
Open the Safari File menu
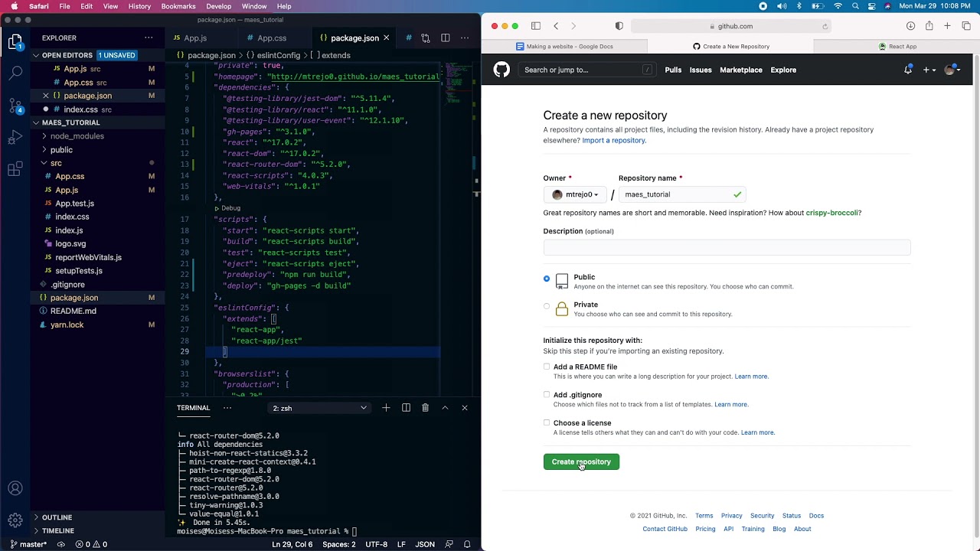(x=65, y=6)
